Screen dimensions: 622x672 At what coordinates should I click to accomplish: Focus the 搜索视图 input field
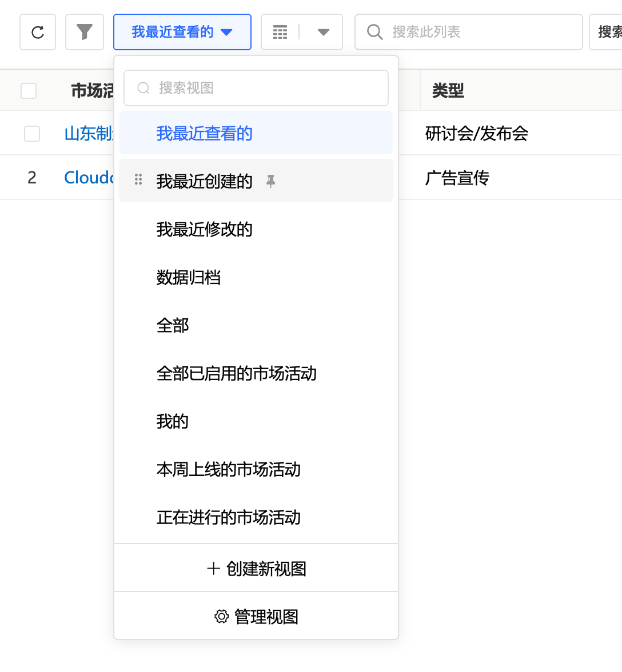(x=263, y=88)
